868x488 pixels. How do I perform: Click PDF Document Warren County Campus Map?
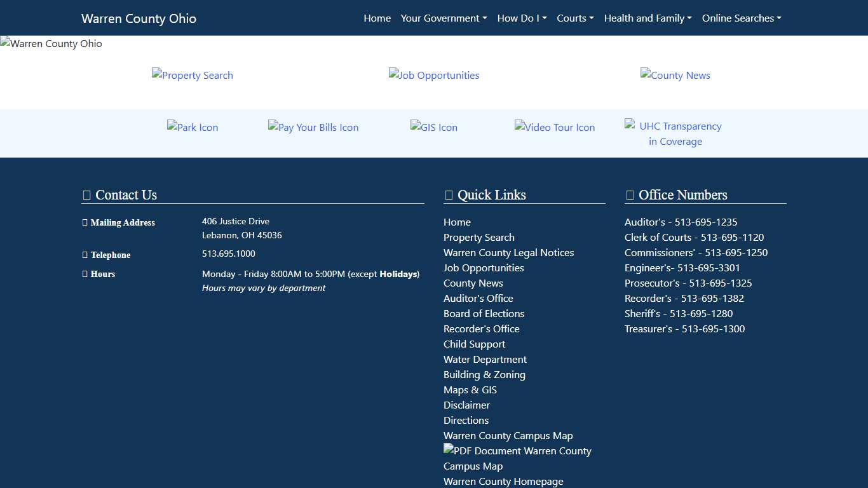[x=517, y=458]
